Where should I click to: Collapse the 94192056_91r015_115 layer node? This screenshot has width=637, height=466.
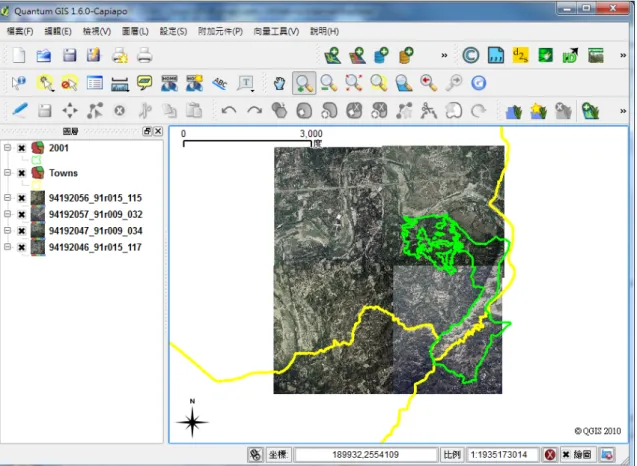click(x=7, y=197)
